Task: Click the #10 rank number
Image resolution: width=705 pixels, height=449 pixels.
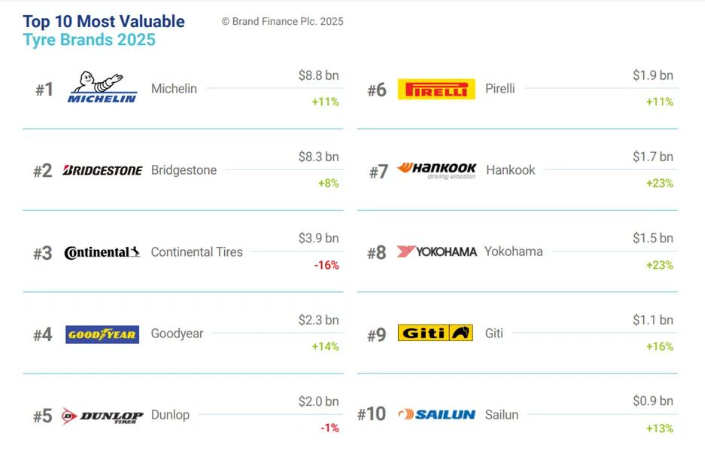Action: (x=372, y=415)
